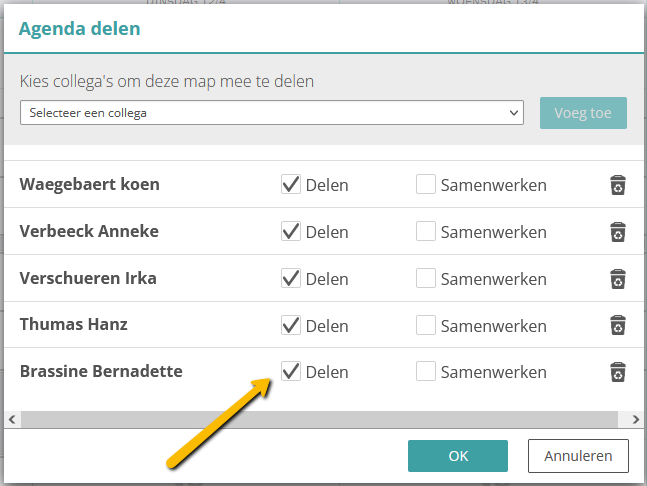Uncheck Delen for Brassine Bernadette
This screenshot has width=647, height=486.
291,371
